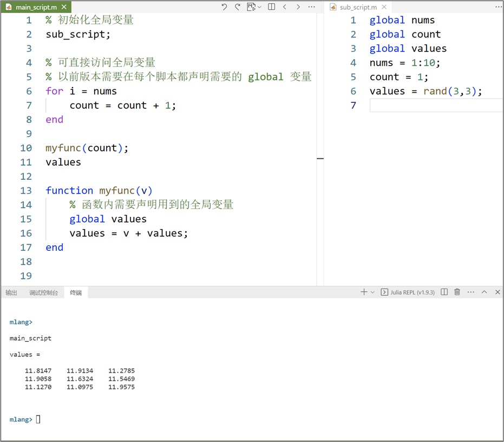Open more editor actions with the ellipsis

pos(311,7)
